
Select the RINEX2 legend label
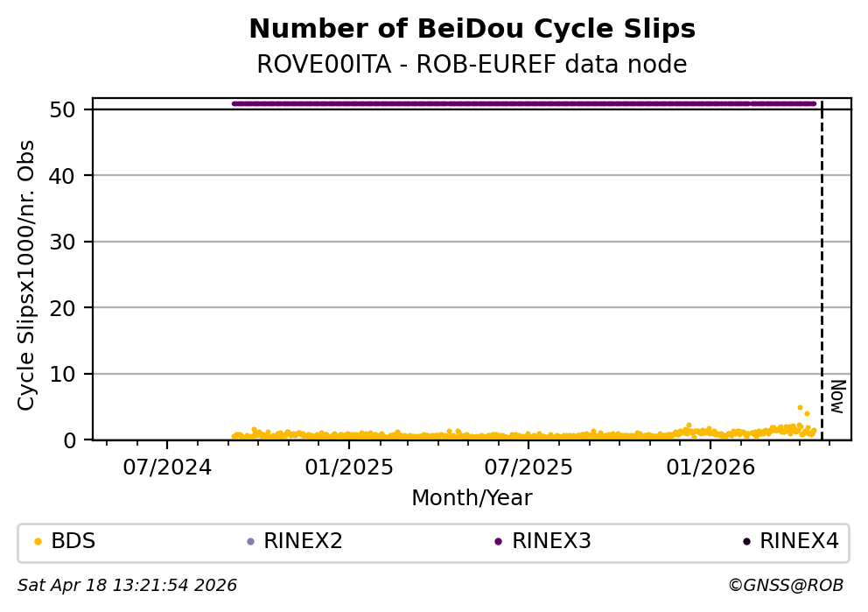[x=303, y=542]
